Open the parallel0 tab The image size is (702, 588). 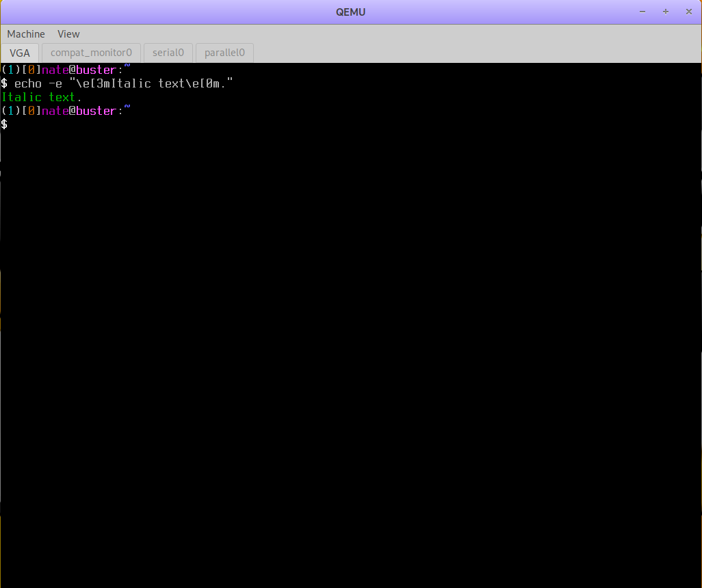(x=224, y=53)
